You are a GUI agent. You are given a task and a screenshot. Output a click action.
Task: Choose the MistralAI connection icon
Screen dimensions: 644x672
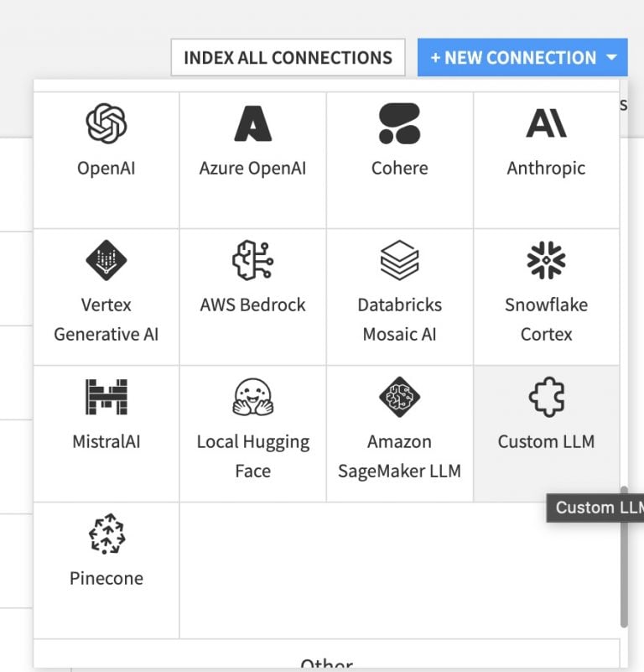pos(106,398)
